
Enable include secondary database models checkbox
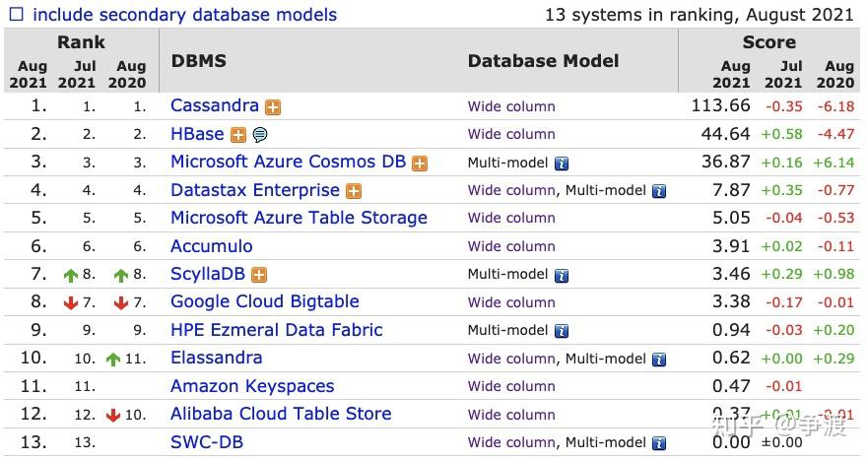pyautogui.click(x=17, y=15)
